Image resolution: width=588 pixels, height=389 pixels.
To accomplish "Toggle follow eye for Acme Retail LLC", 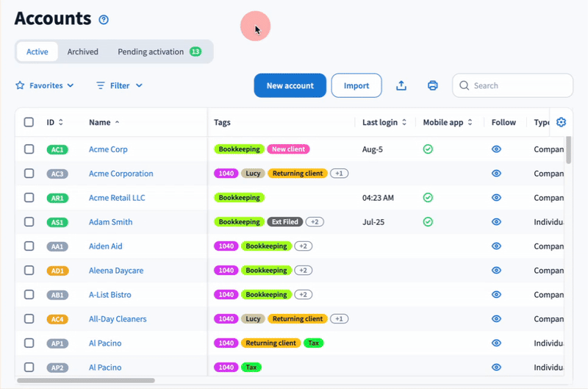I will tap(496, 198).
